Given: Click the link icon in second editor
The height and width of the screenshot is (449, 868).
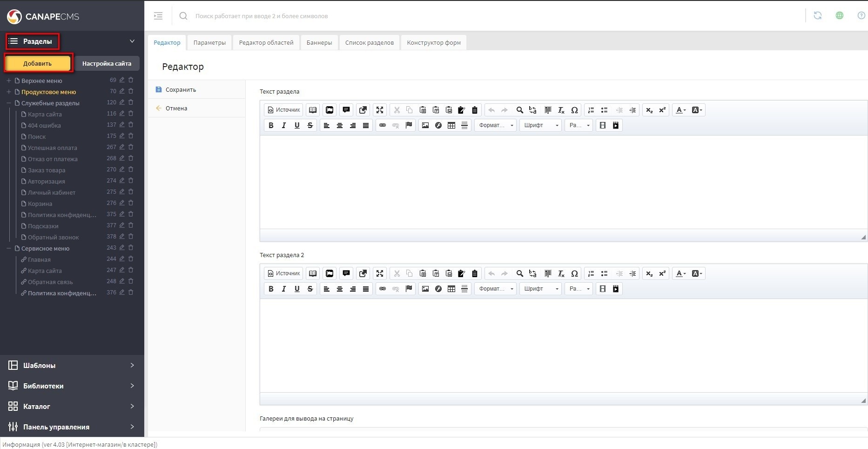Looking at the screenshot, I should pyautogui.click(x=382, y=289).
